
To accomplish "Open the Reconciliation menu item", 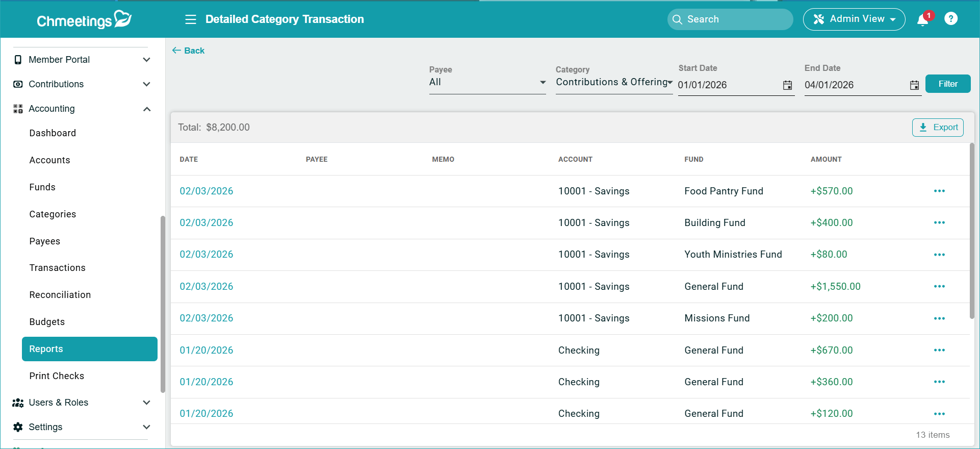I will point(60,295).
